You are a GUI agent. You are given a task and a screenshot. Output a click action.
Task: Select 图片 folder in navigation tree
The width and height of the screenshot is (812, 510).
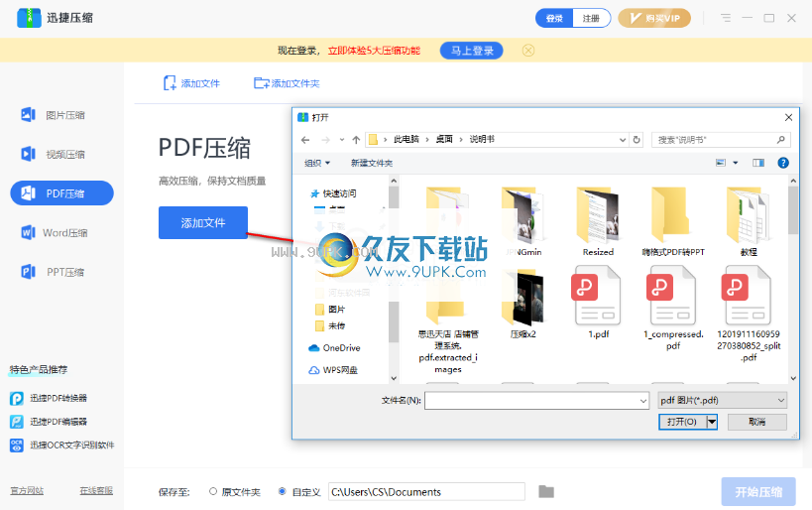point(330,309)
